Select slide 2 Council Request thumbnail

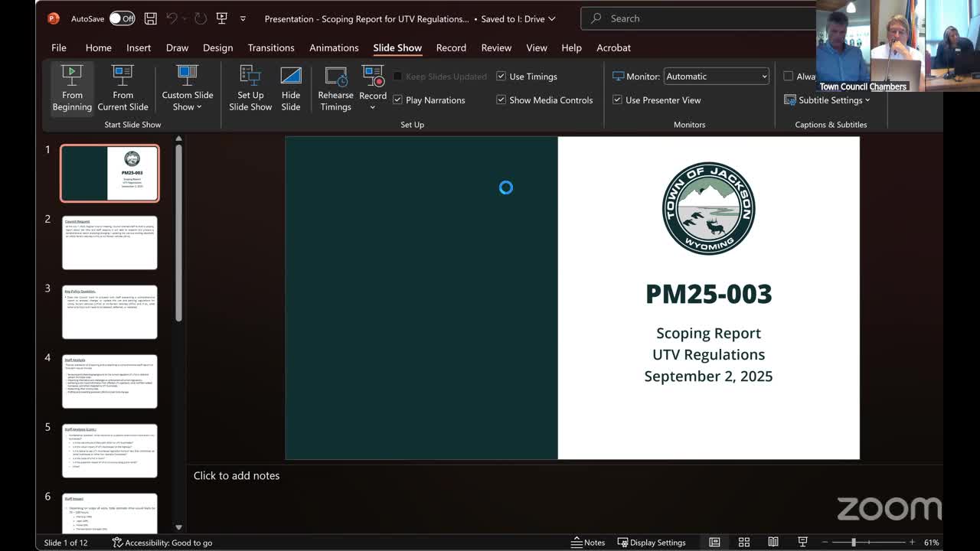(109, 243)
